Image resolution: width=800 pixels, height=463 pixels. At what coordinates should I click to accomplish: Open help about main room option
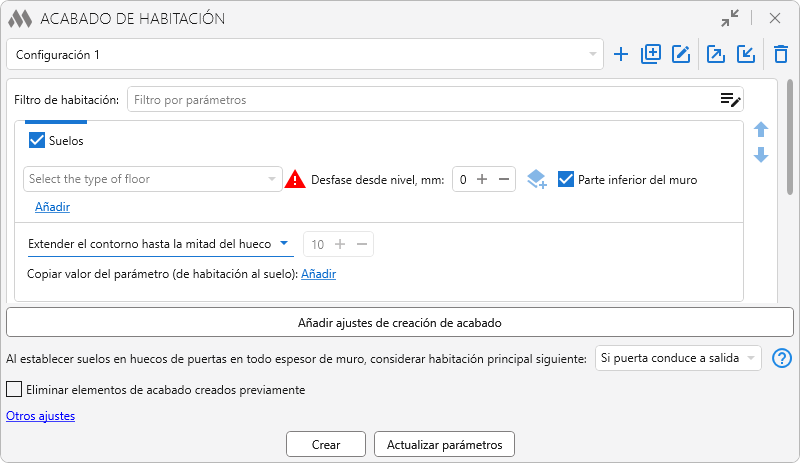coord(782,358)
